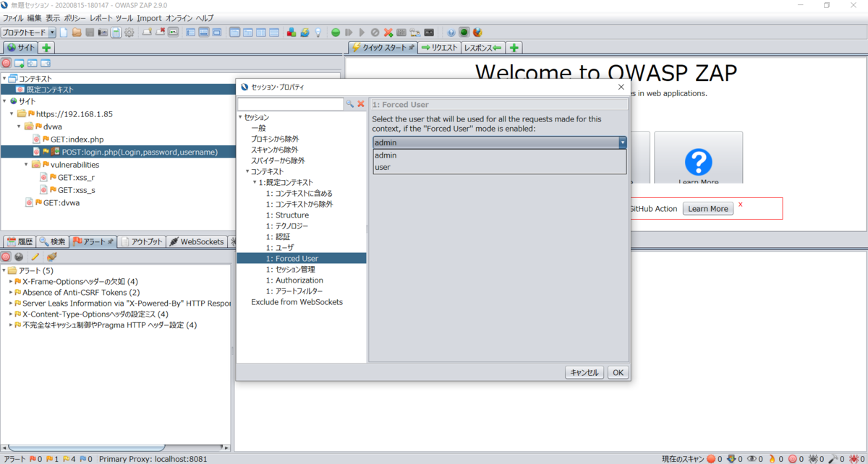The width and height of the screenshot is (868, 464).
Task: Select 'admin' option in the dropdown list
Action: point(499,155)
